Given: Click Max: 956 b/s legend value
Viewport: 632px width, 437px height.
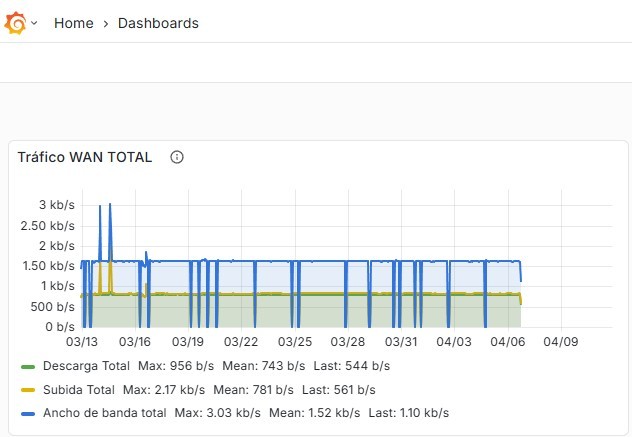Looking at the screenshot, I should click(x=176, y=366).
